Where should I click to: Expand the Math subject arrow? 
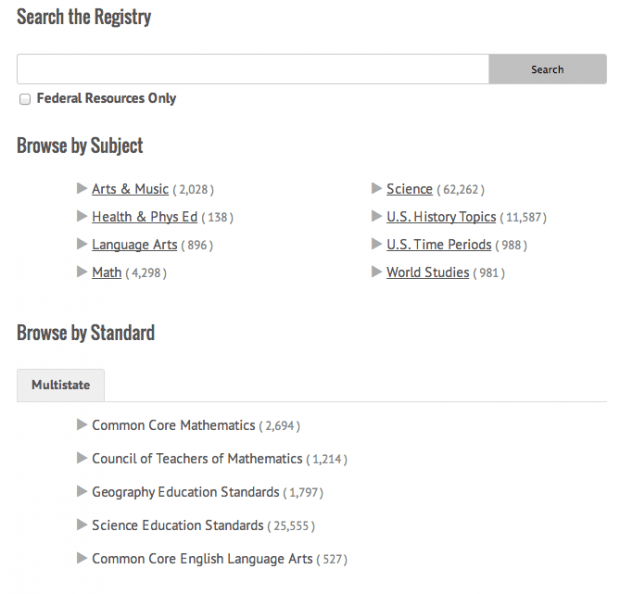[82, 272]
